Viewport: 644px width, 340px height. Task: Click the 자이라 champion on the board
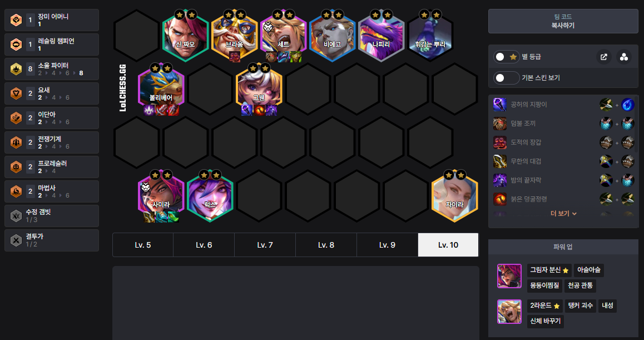tap(455, 195)
